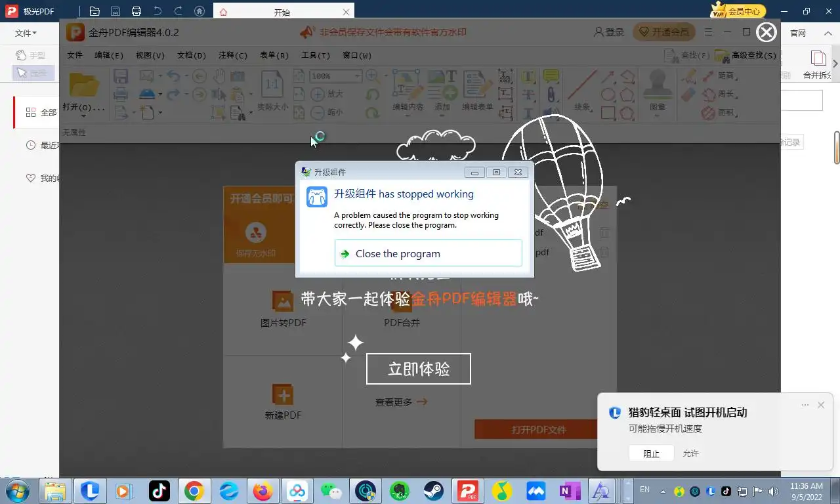Select the 手型 hand tool in 极光PDF
Image resolution: width=840 pixels, height=504 pixels.
pos(31,55)
